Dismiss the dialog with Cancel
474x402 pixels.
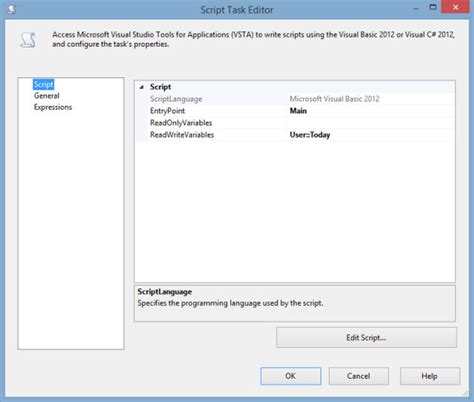(x=359, y=376)
